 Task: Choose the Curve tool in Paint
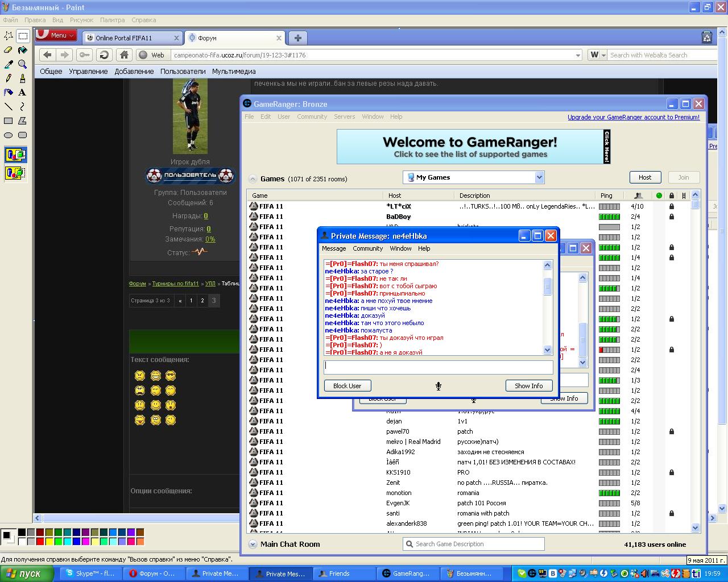tap(23, 106)
